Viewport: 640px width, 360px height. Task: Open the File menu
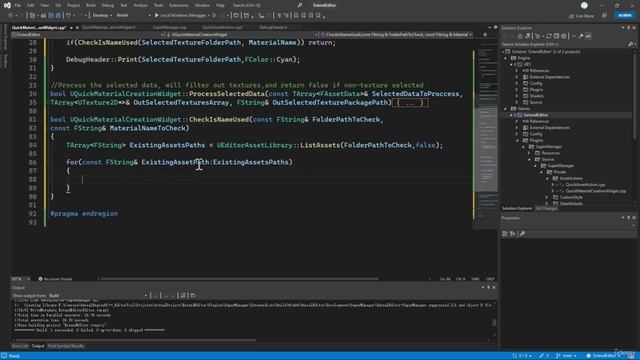click(17, 5)
